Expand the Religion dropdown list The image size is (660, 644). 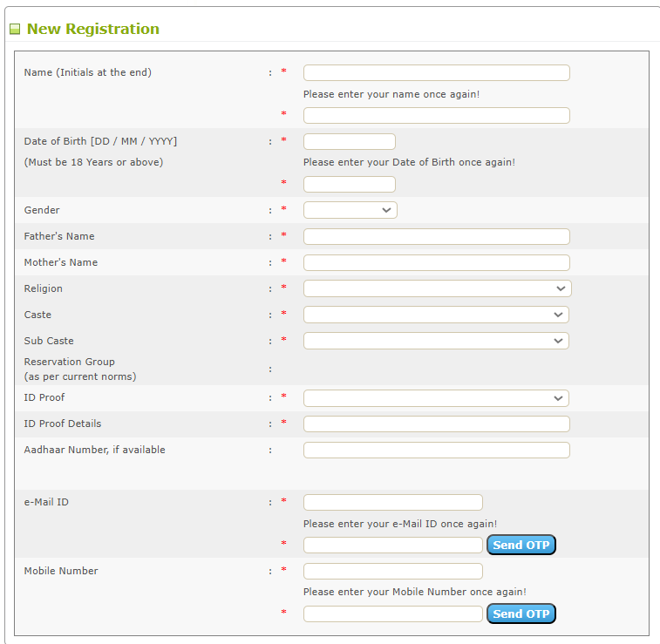(x=437, y=288)
